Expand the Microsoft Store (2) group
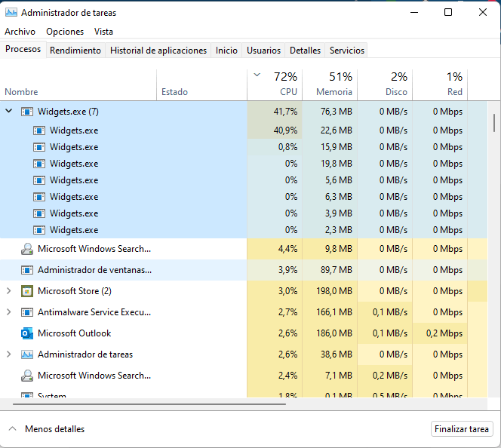The image size is (501, 448). (x=9, y=291)
